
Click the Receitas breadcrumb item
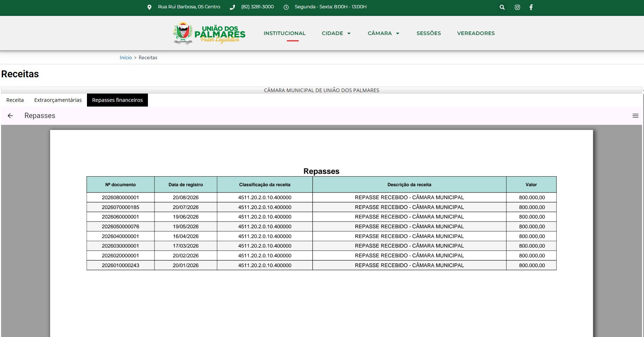(x=148, y=57)
